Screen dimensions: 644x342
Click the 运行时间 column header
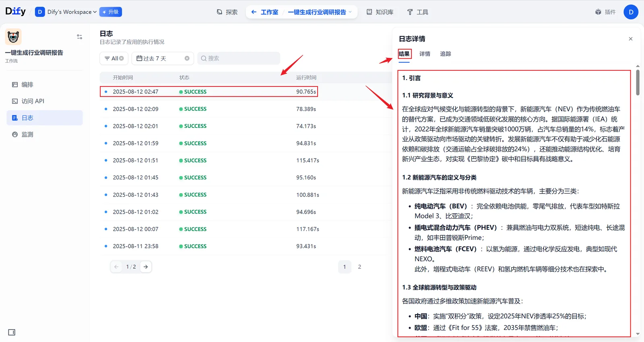pos(306,78)
